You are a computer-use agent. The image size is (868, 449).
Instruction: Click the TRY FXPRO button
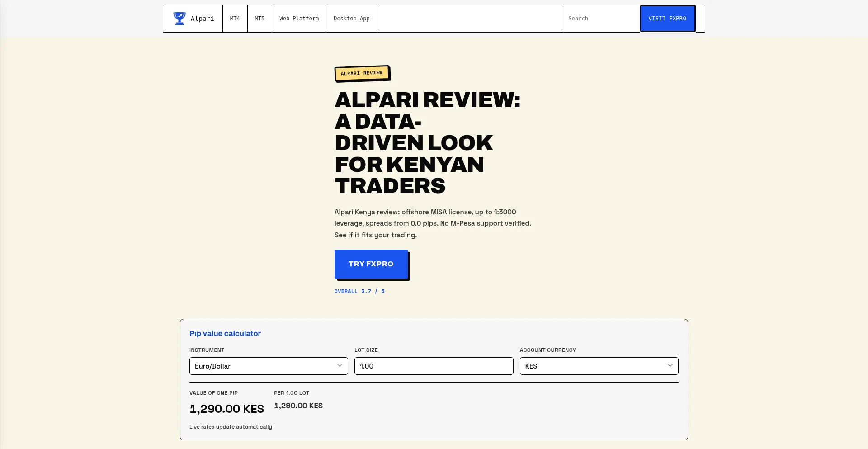pyautogui.click(x=371, y=264)
